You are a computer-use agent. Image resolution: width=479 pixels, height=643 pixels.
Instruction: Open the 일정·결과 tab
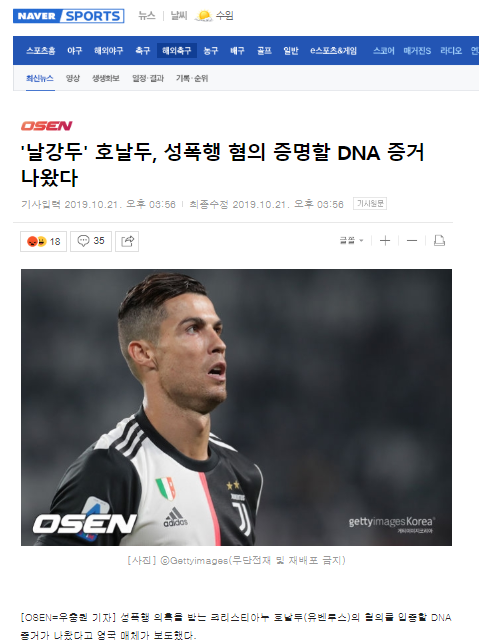click(148, 78)
